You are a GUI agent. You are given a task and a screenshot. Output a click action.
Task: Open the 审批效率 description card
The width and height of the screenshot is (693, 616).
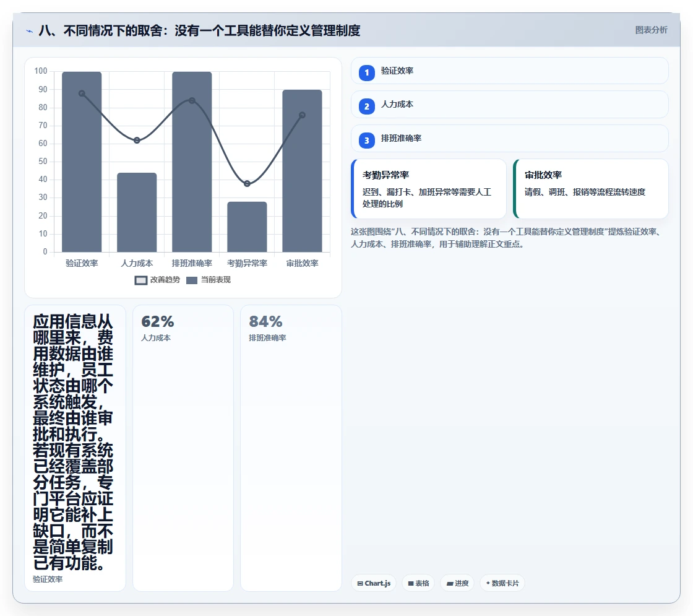pos(591,189)
